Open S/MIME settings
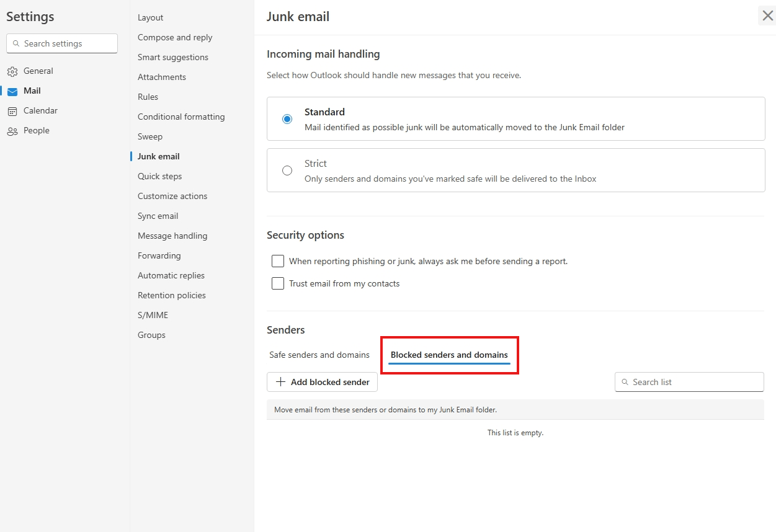Screen dimensions: 776x532 coord(153,315)
